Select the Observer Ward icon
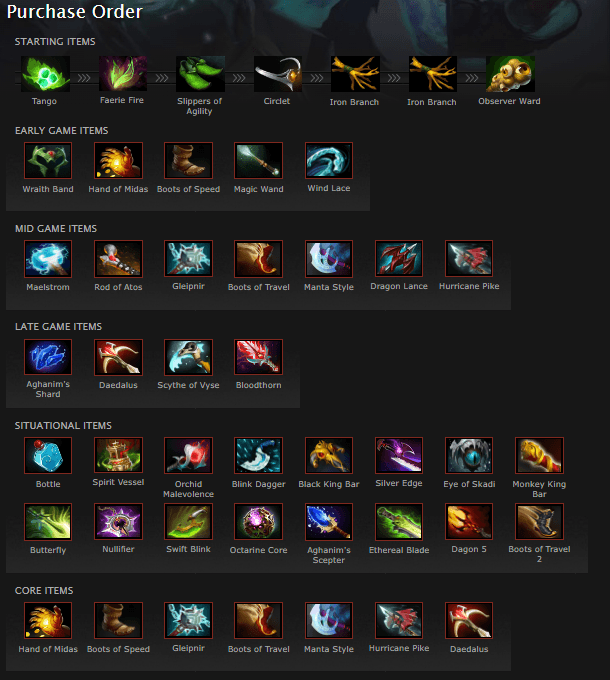 click(x=510, y=74)
